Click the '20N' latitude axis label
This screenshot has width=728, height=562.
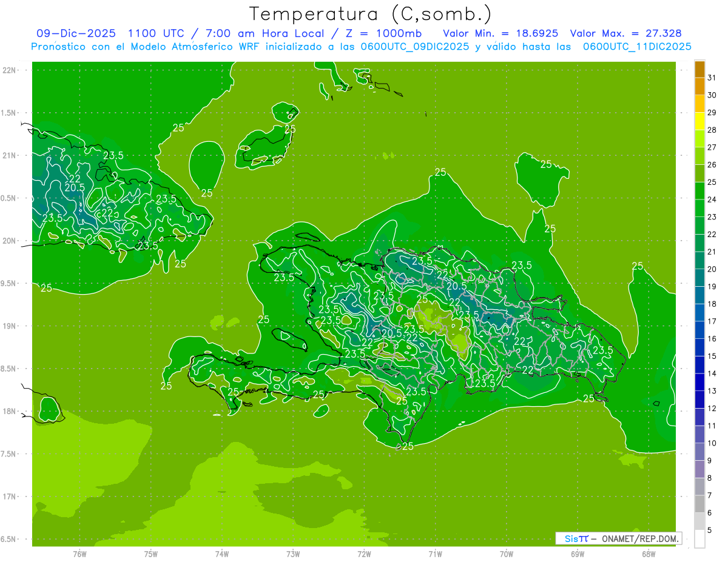(10, 241)
